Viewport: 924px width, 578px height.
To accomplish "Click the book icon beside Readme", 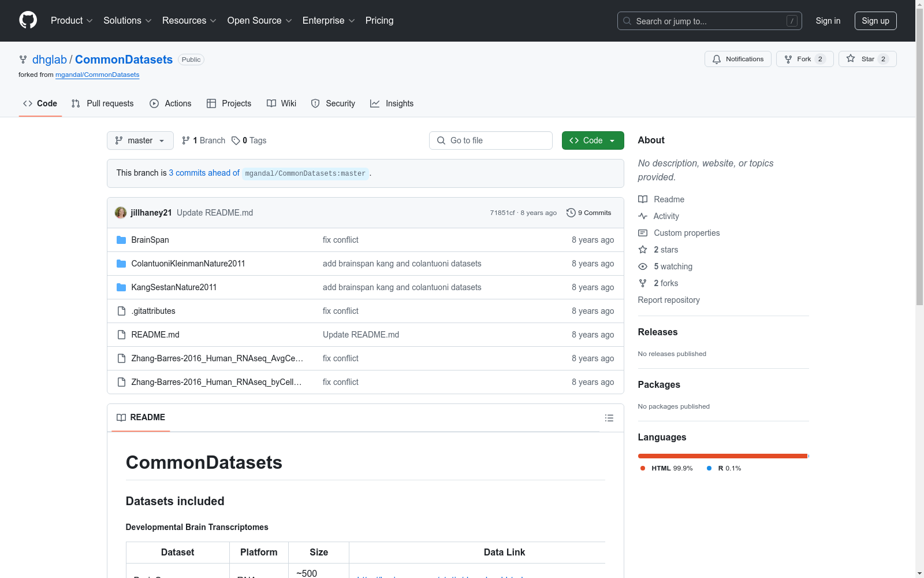I will [x=643, y=199].
